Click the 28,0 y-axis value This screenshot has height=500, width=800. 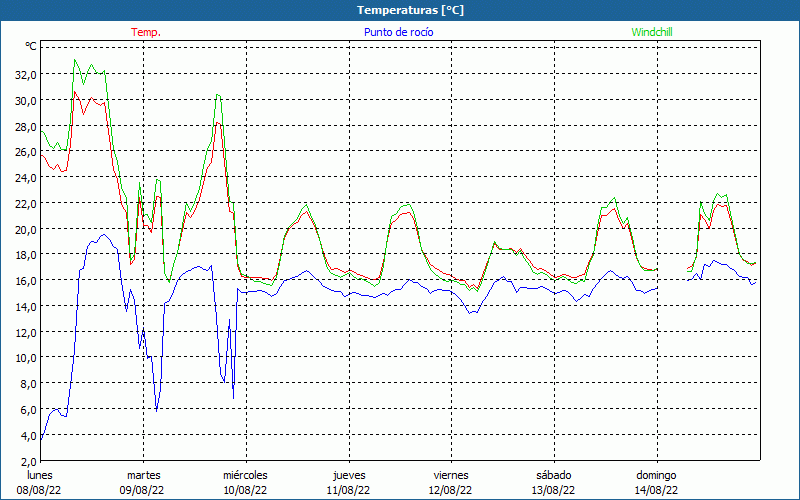point(26,127)
